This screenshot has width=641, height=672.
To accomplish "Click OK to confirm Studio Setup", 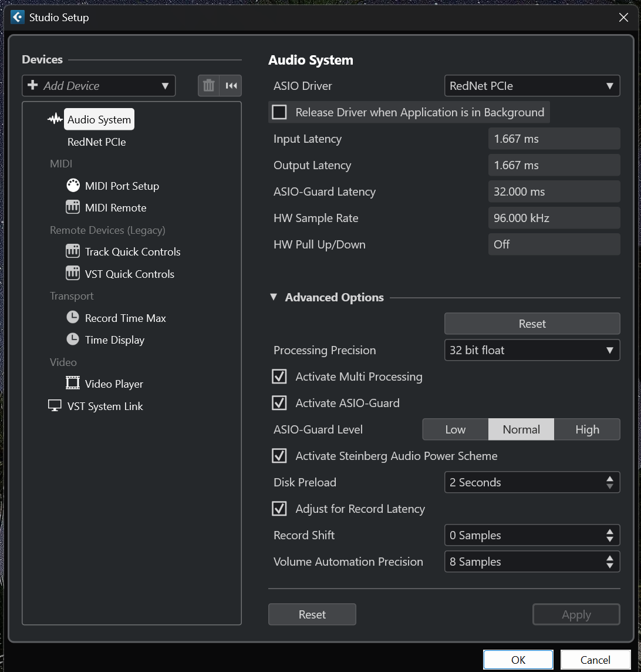I will [518, 660].
